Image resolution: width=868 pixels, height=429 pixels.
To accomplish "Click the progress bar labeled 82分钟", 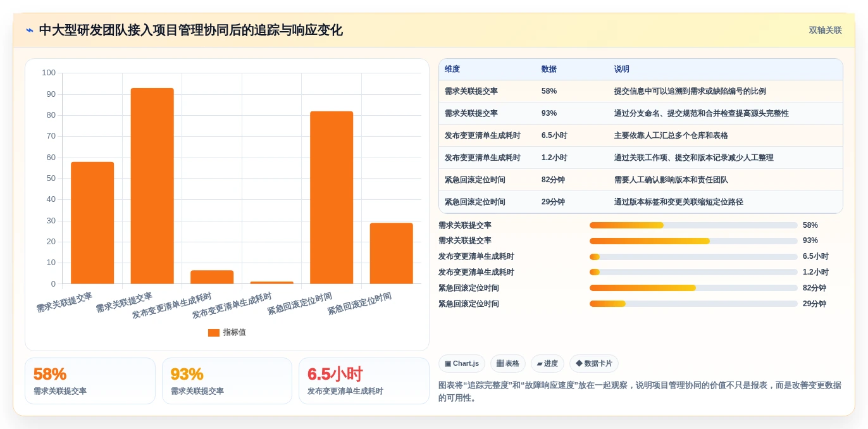I will 693,288.
